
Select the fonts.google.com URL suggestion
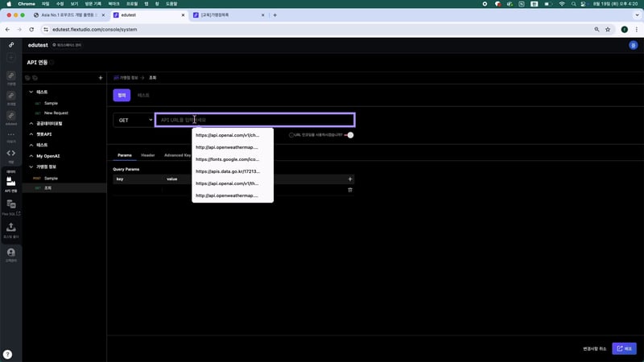coord(227,159)
